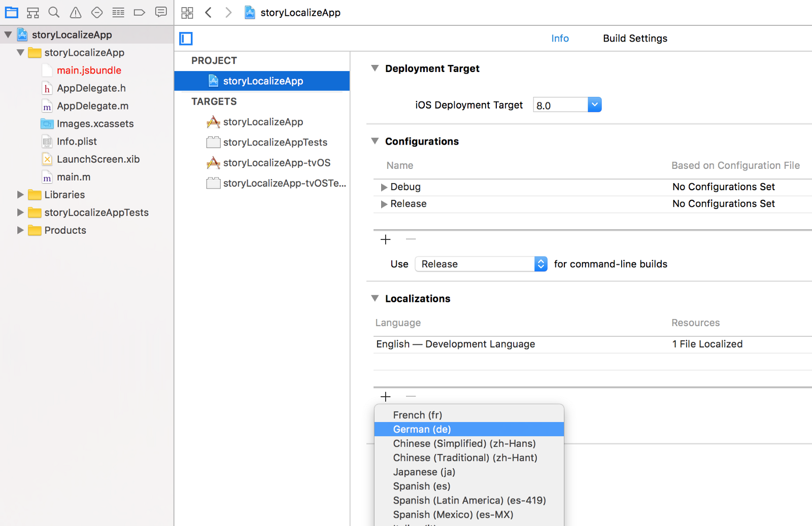Screen dimensions: 812x526
Task: Go back with the left chevron
Action: pyautogui.click(x=208, y=13)
